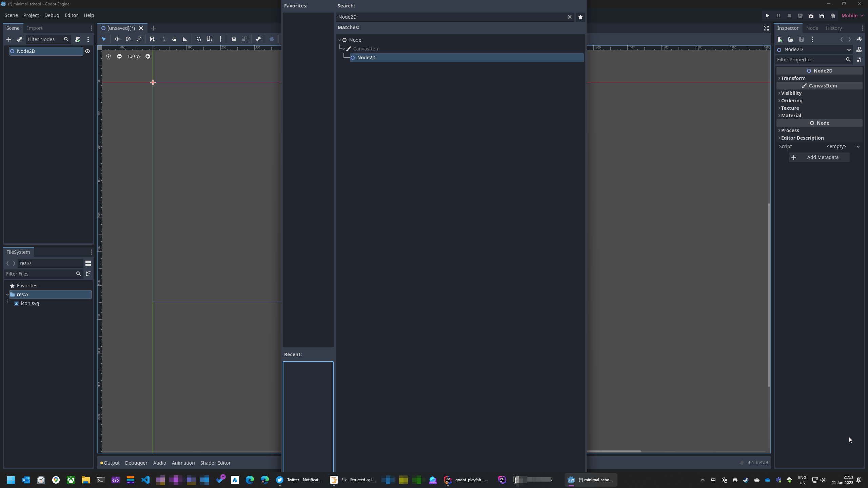Select the Scale mode tool

point(139,39)
